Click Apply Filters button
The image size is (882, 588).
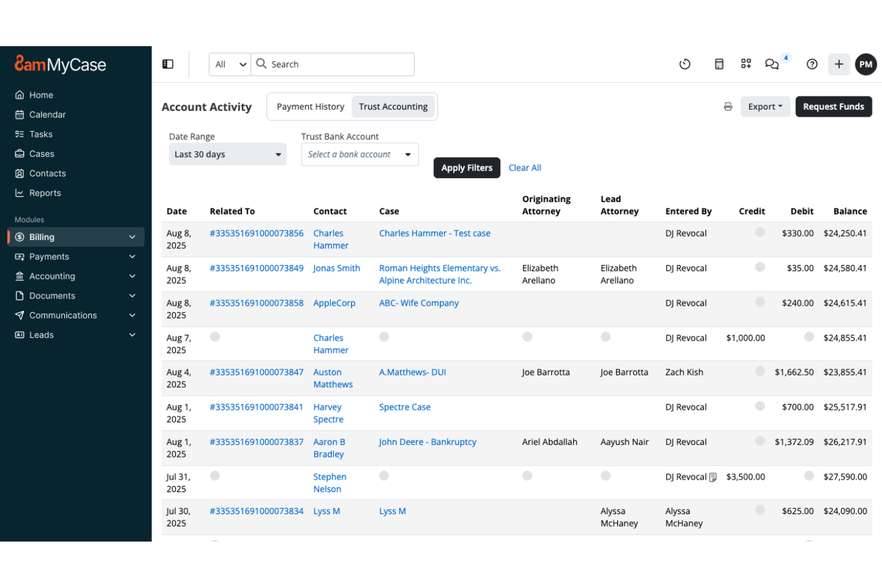[x=467, y=168]
